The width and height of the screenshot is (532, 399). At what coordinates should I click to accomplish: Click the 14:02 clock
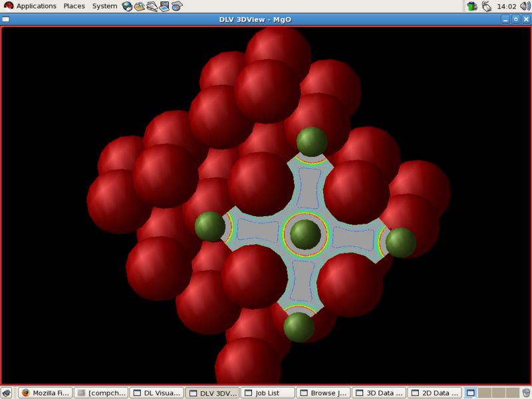(x=506, y=7)
